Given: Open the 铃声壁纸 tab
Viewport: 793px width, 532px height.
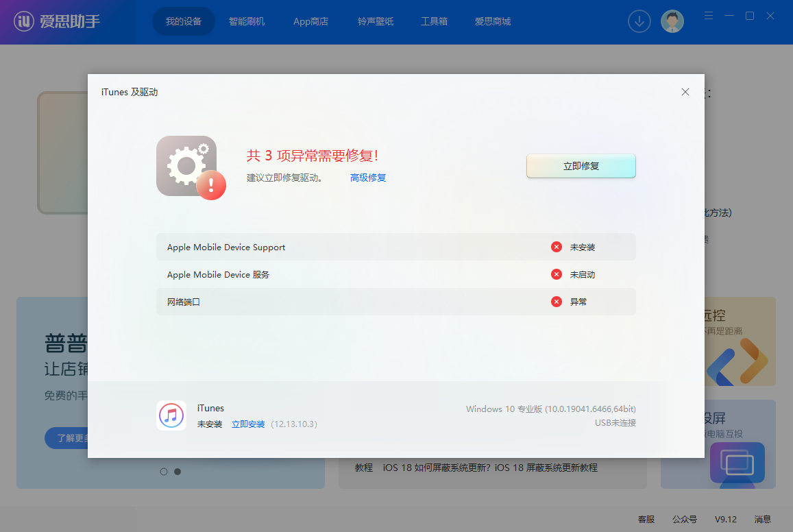Looking at the screenshot, I should [376, 21].
